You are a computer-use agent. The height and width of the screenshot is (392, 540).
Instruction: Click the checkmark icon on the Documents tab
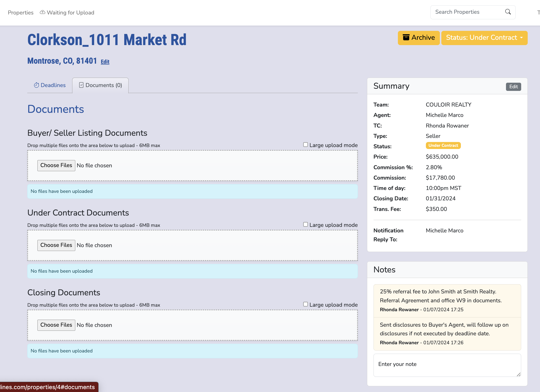tap(81, 85)
